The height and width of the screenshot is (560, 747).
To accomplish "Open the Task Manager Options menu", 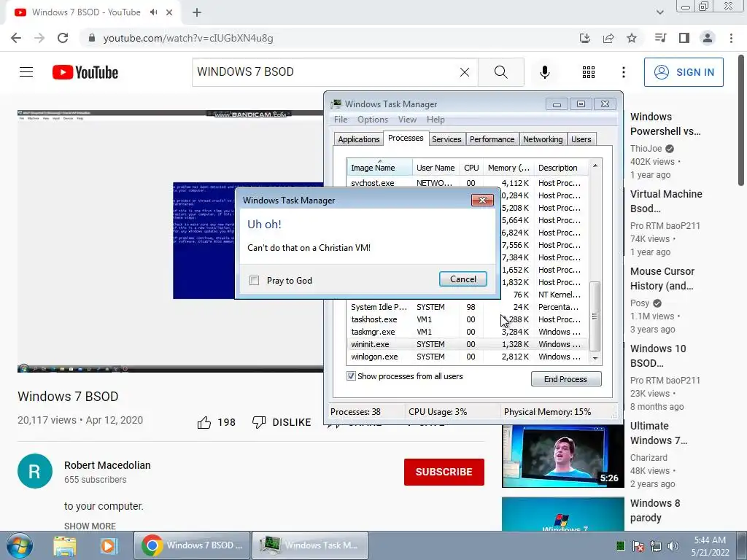I will point(373,120).
